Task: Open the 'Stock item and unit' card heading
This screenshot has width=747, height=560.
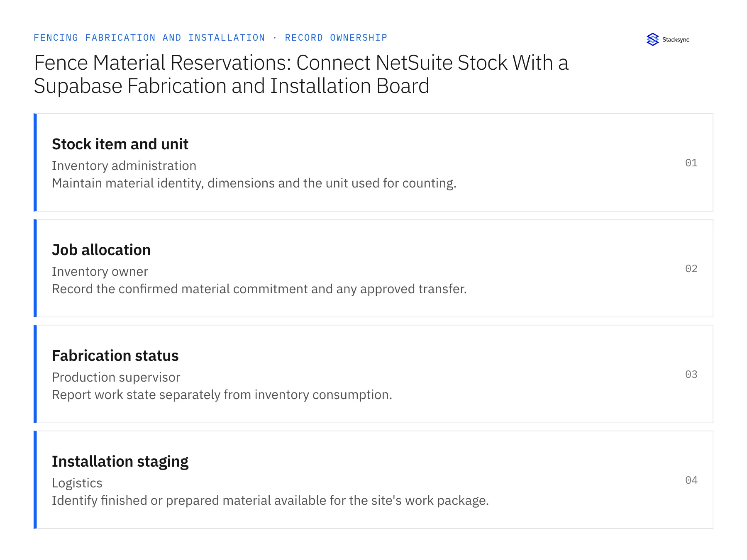Action: [120, 144]
